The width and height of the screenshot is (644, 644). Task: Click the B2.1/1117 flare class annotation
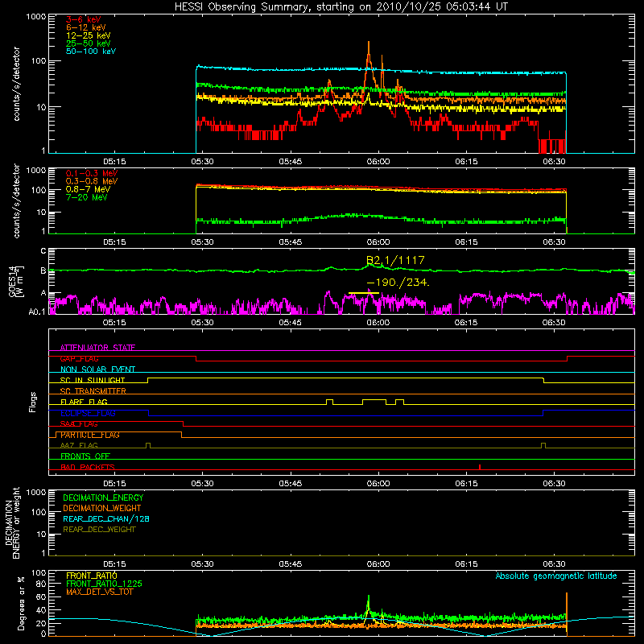(x=395, y=260)
